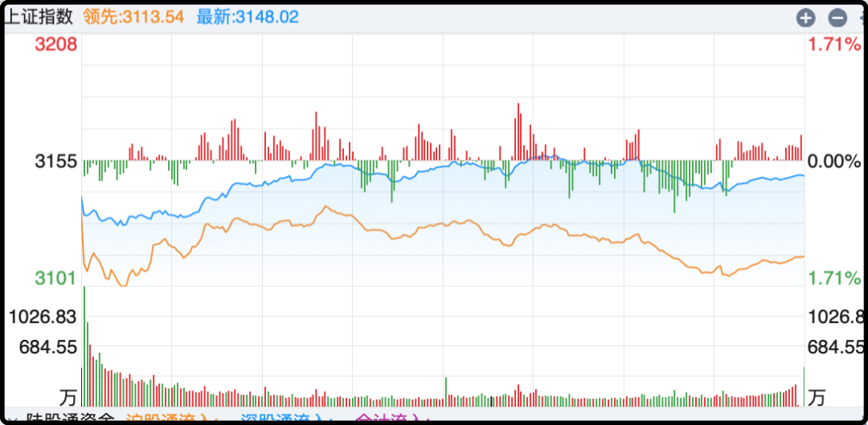Image resolution: width=868 pixels, height=425 pixels.
Task: Click the green 3101 lower price label
Action: click(55, 279)
